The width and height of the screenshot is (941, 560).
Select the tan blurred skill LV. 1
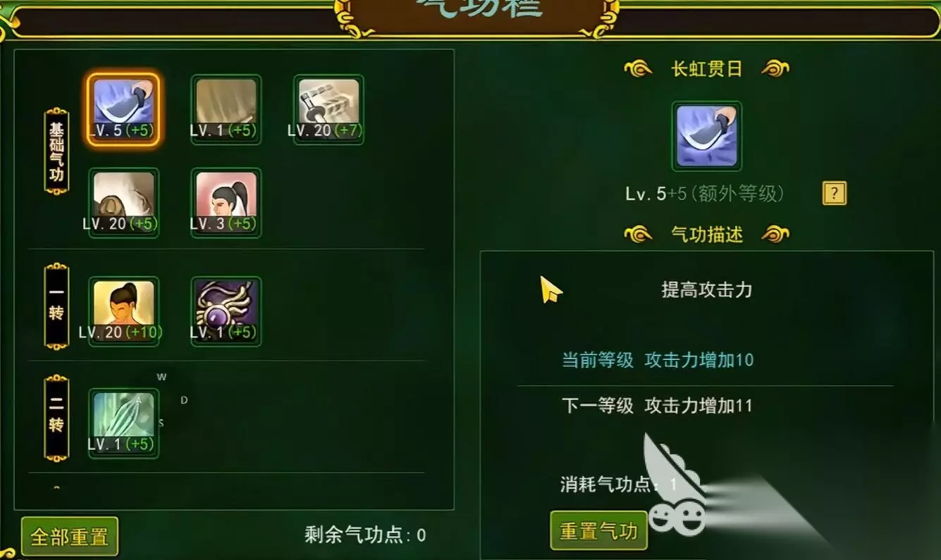click(x=226, y=109)
